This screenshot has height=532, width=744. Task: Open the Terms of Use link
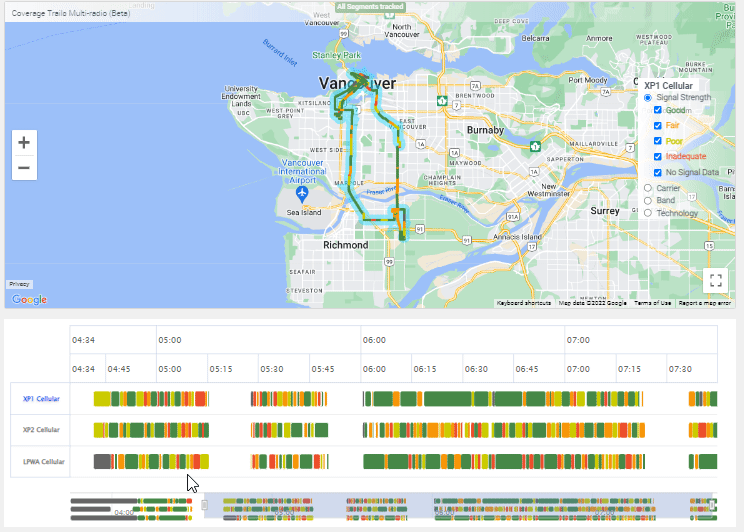coord(652,303)
